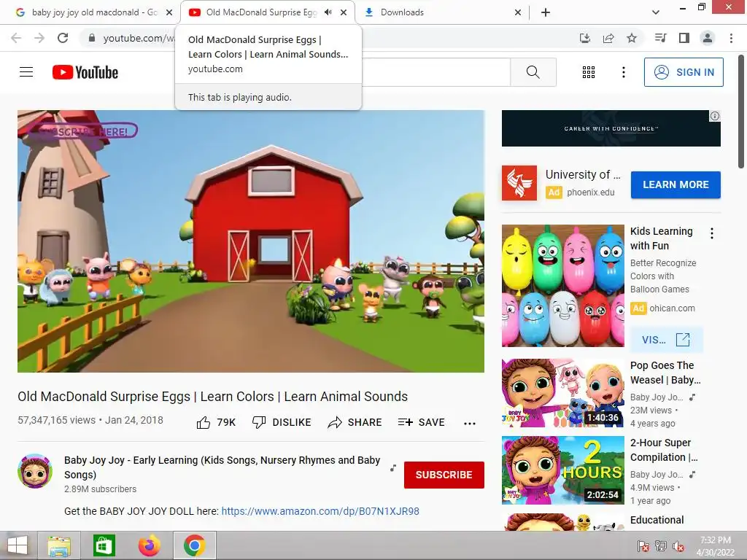Click Pop Goes The Weasel title
This screenshot has width=747, height=560.
[x=665, y=373]
